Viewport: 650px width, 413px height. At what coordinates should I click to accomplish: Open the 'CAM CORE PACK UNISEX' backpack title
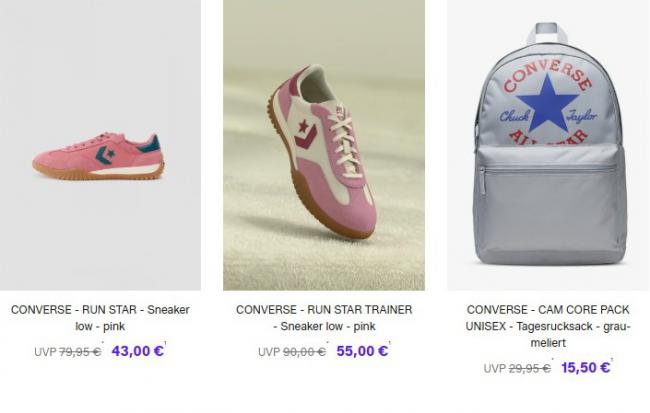coord(548,326)
